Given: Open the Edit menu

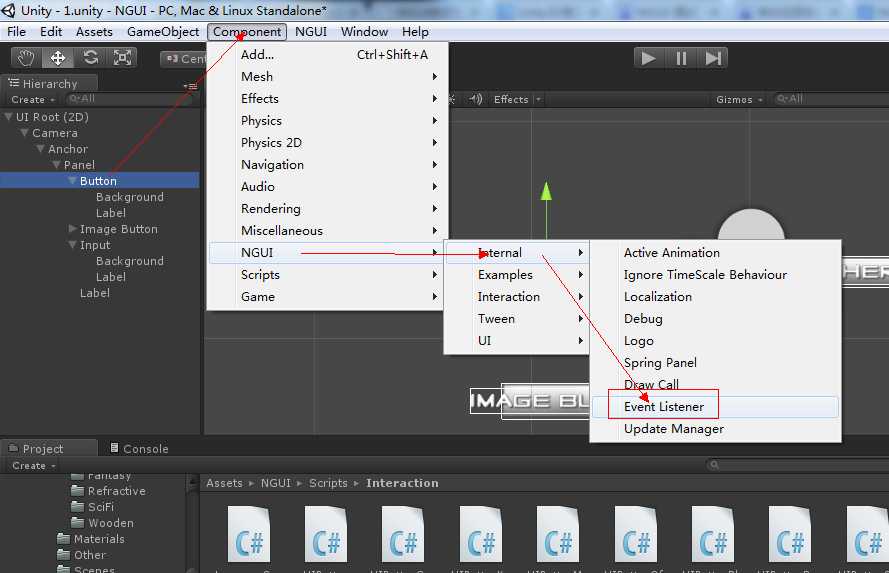Looking at the screenshot, I should point(50,32).
